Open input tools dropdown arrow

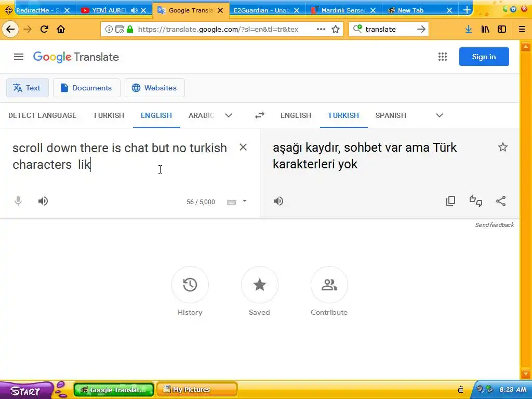[245, 201]
